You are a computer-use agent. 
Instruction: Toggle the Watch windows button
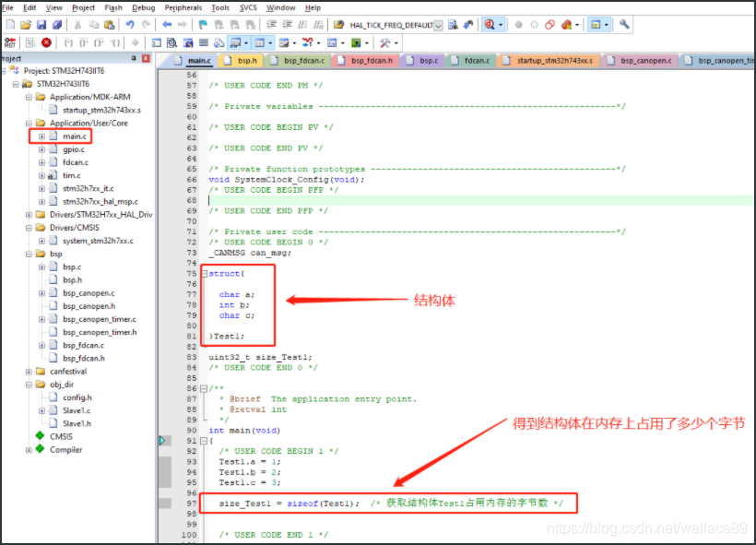235,43
